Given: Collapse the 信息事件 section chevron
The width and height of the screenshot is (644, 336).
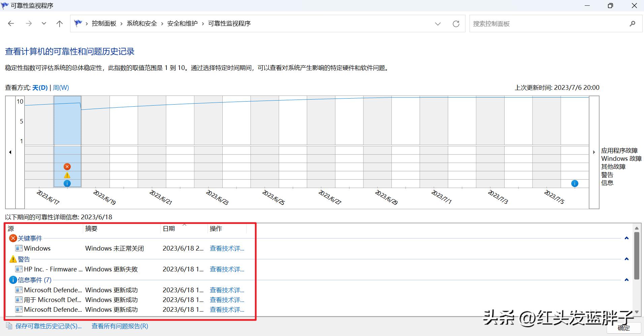Looking at the screenshot, I should click(626, 279).
